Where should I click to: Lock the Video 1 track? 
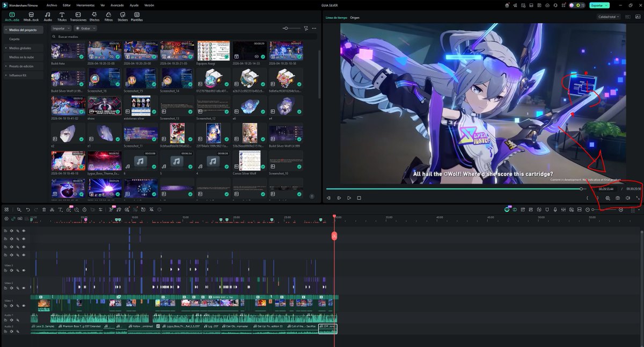click(x=5, y=306)
